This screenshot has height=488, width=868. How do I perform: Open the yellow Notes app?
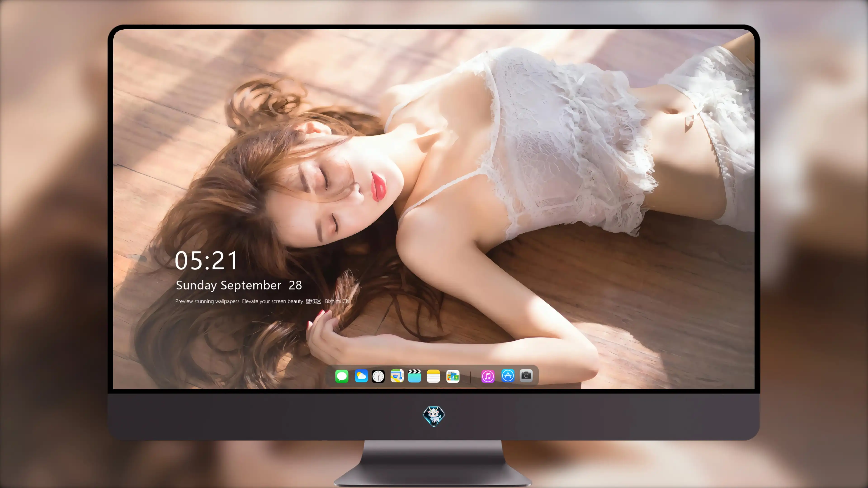pyautogui.click(x=433, y=376)
